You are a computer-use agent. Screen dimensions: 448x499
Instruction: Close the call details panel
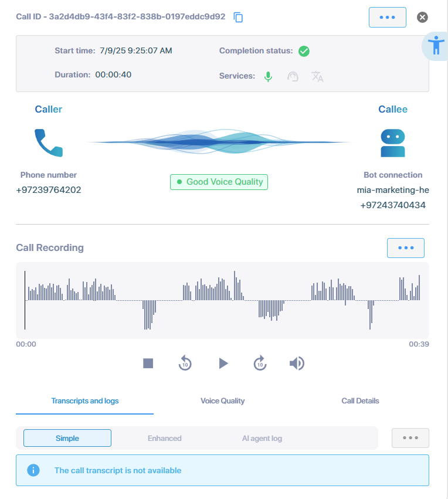(422, 17)
